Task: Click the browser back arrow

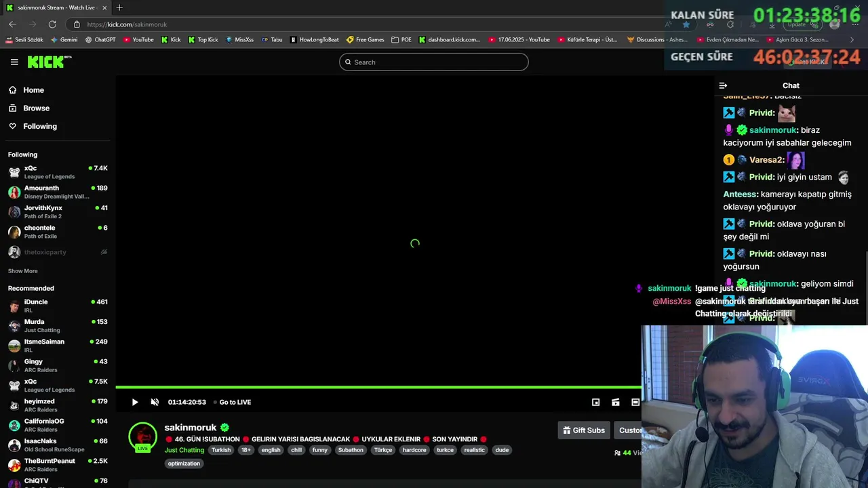Action: click(12, 24)
